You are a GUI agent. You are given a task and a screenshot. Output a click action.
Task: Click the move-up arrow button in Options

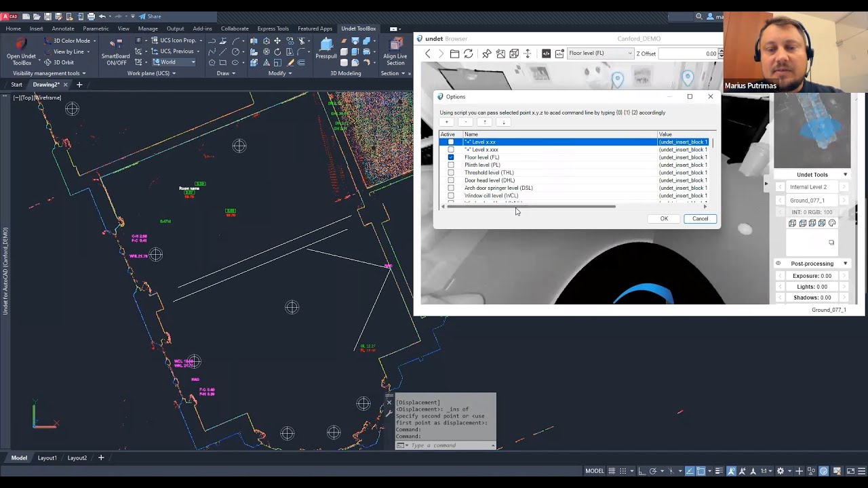click(484, 122)
